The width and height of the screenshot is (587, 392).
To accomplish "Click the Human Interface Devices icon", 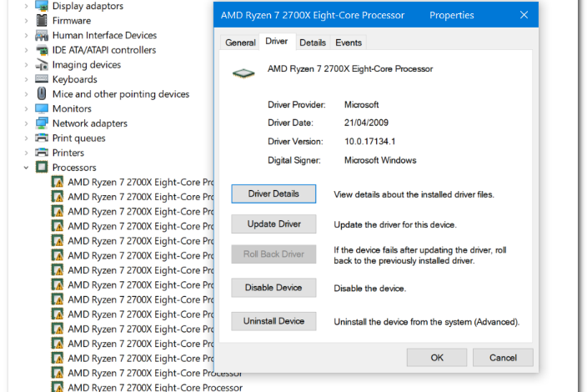I will 42,36.
